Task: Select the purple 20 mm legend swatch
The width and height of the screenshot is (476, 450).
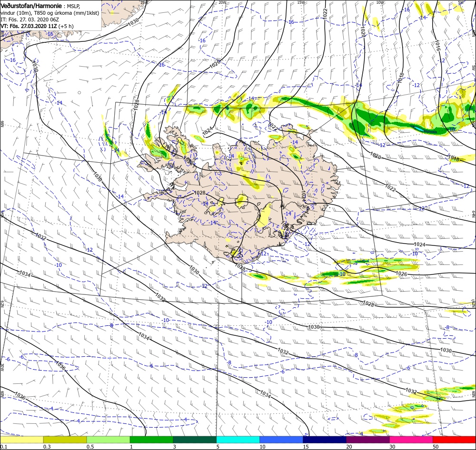Action: click(367, 440)
